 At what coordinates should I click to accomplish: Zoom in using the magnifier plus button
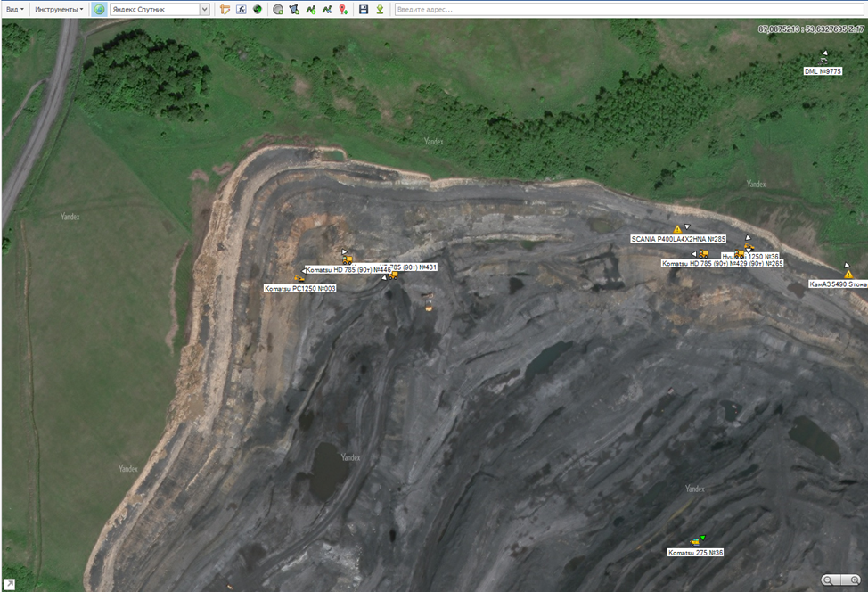click(854, 580)
